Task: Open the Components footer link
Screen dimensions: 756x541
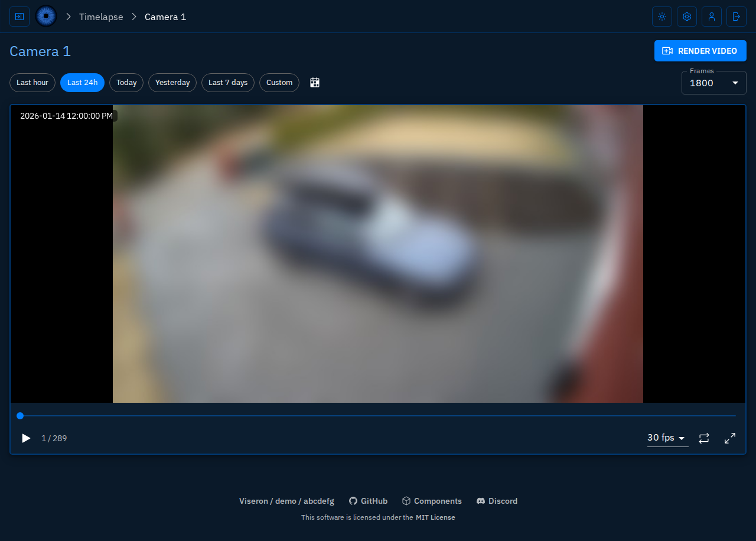Action: (x=432, y=501)
